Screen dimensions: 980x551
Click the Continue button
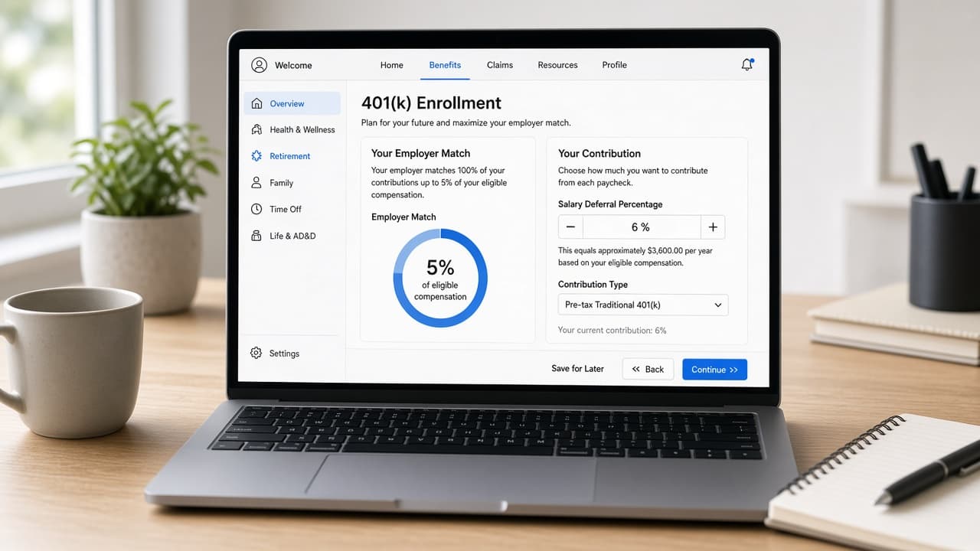point(714,370)
